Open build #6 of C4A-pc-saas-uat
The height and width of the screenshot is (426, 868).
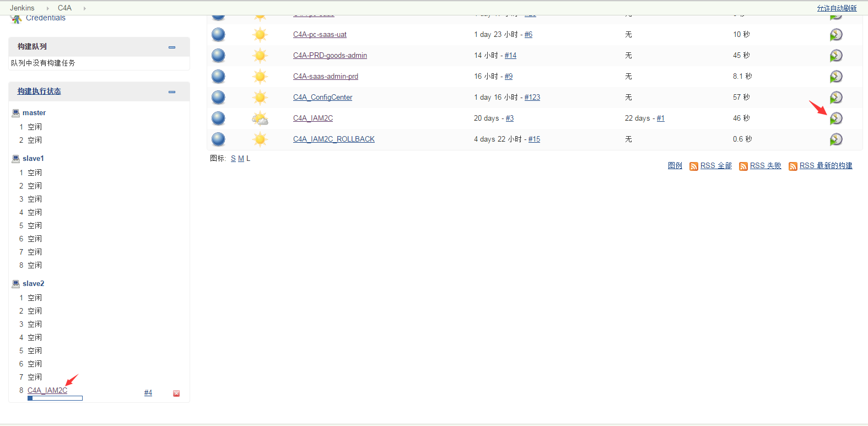(x=529, y=35)
